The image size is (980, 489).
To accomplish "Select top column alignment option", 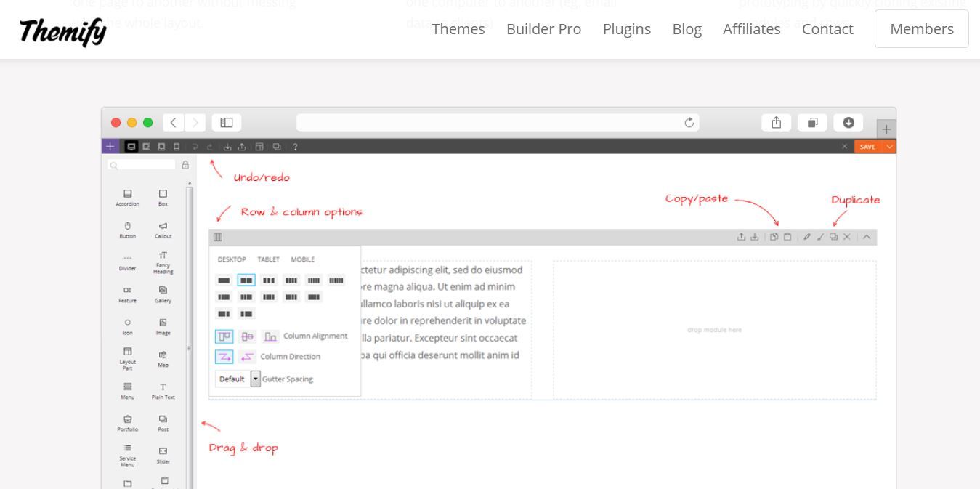I will click(224, 336).
